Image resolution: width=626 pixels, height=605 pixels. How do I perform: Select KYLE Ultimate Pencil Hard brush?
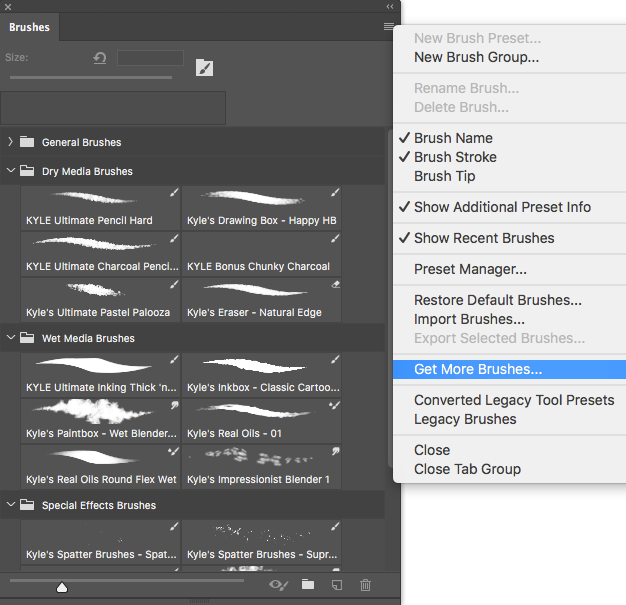tap(100, 208)
